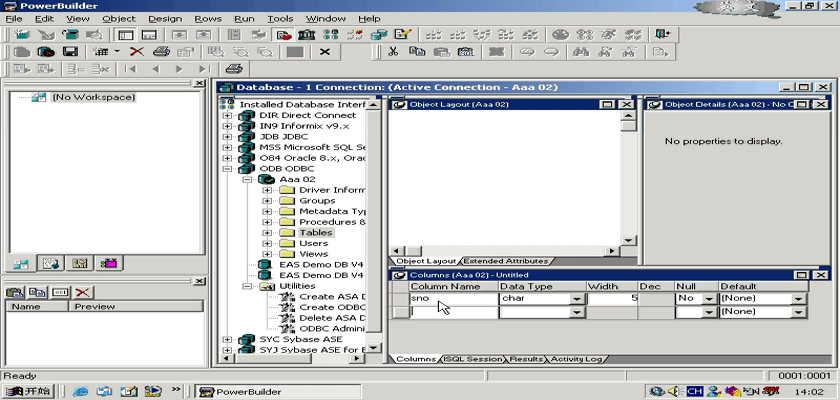Click the Inherit toolbar icon

(x=46, y=35)
